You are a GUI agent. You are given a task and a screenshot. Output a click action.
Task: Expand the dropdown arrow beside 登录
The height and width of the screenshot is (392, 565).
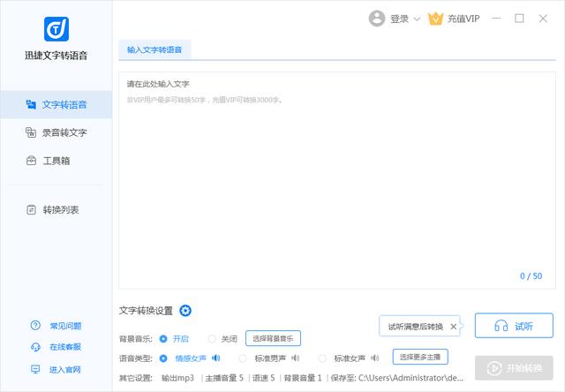(x=417, y=19)
